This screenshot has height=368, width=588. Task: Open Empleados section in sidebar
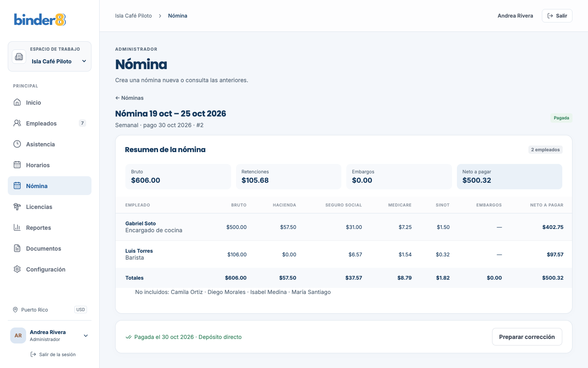click(x=49, y=123)
